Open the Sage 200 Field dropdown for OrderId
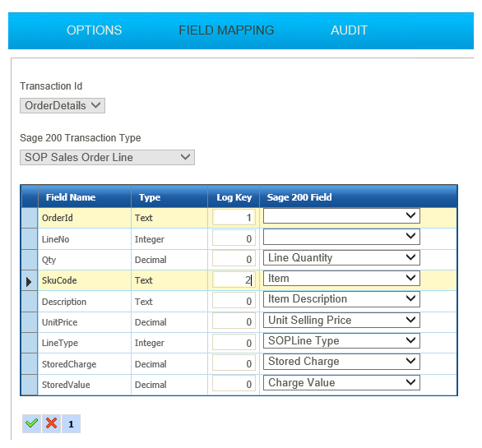This screenshot has height=448, width=482. pos(341,216)
